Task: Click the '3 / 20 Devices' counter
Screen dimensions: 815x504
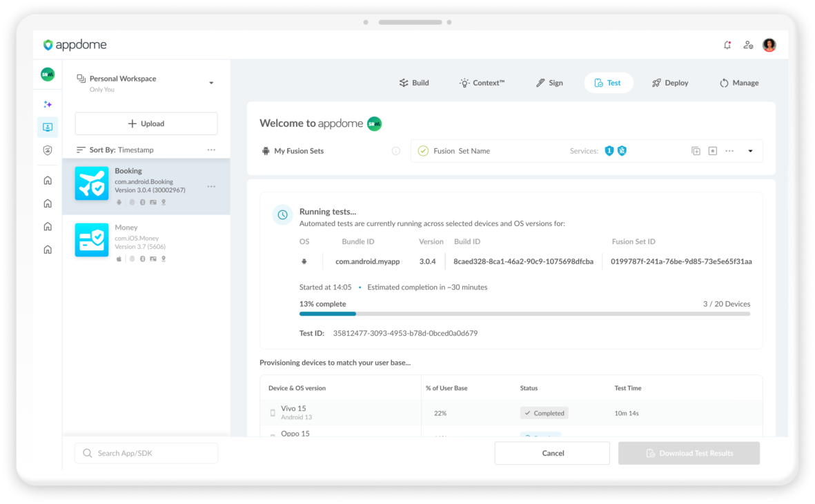Action: pos(727,304)
